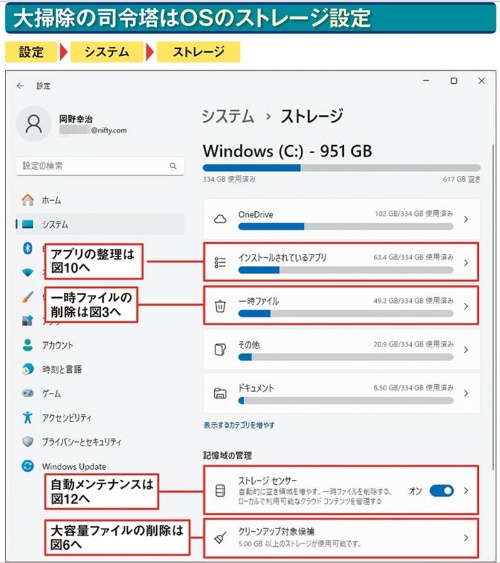
Task: Click the ドキュメント folder icon
Action: click(220, 393)
